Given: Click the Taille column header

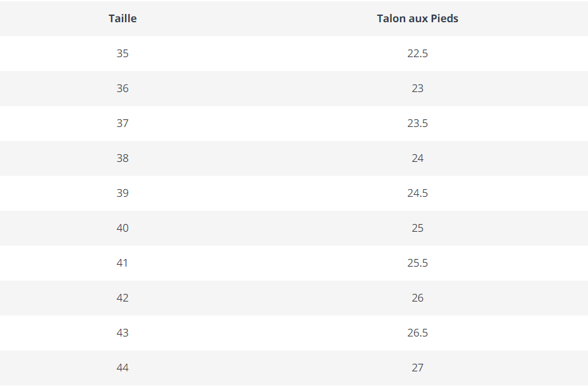Looking at the screenshot, I should click(x=123, y=18).
